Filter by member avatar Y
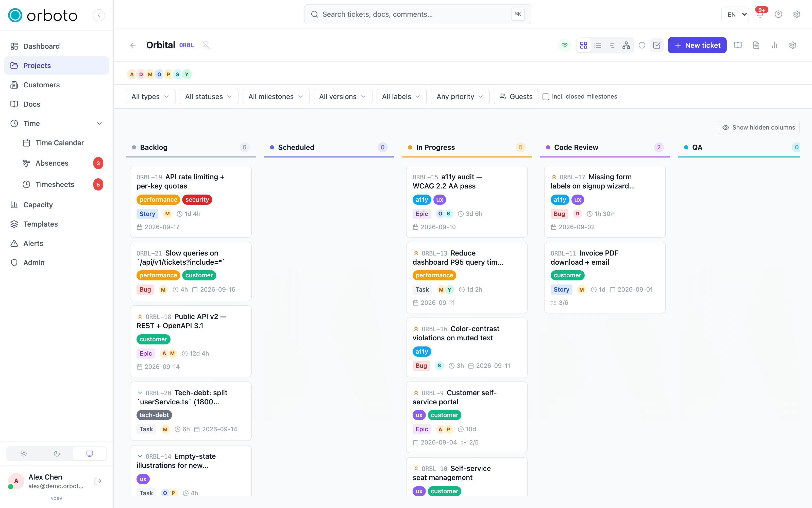The height and width of the screenshot is (508, 812). pos(187,74)
